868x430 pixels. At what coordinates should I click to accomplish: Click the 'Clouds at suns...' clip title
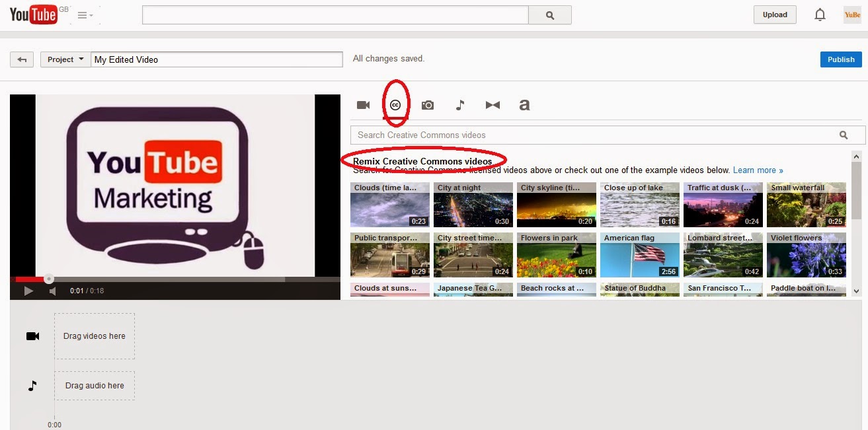[x=385, y=288]
